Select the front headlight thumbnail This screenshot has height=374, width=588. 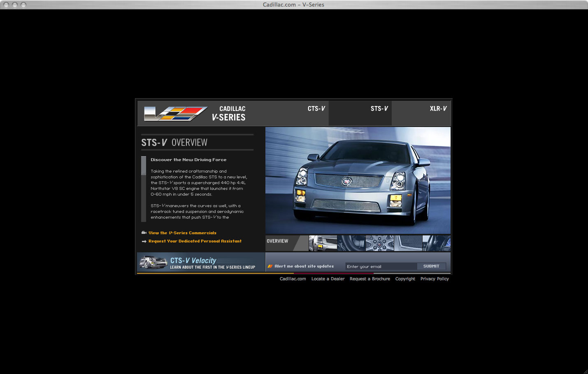[x=323, y=243]
